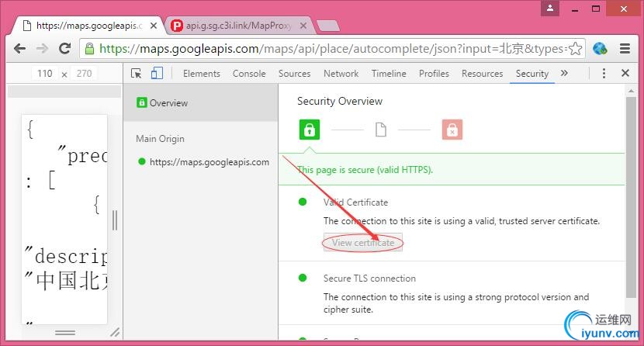Open the Network panel
The height and width of the screenshot is (346, 644).
341,74
